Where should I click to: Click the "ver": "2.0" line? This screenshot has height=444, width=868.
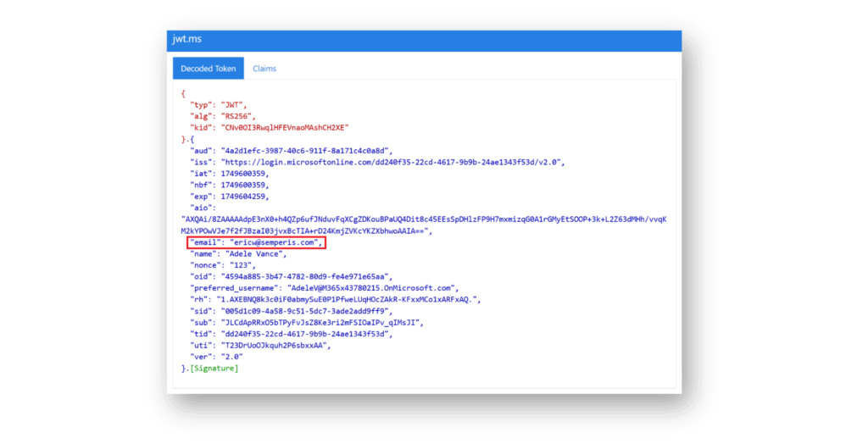click(216, 357)
